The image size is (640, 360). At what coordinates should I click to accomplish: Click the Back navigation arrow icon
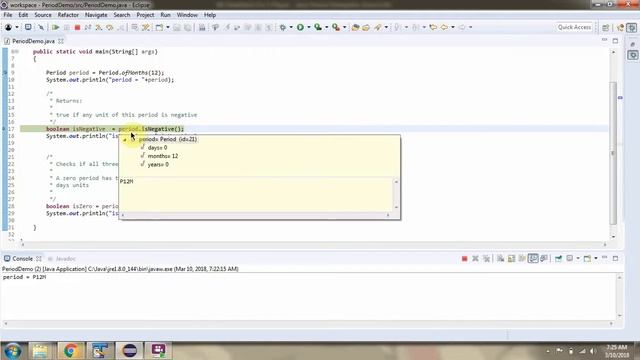pos(444,27)
